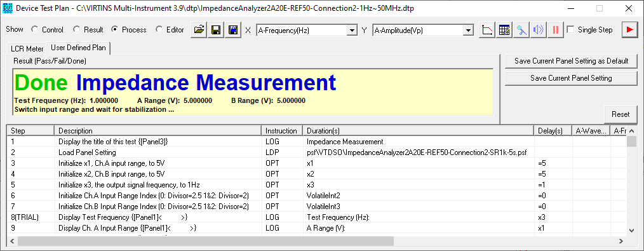Open the X-Y plot graph icon
Viewport: 644px width, 251px height.
coord(487,30)
